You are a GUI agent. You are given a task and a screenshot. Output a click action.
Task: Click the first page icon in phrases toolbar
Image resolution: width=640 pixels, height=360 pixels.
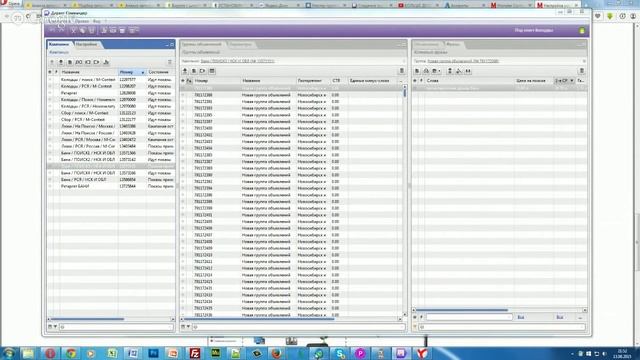[x=417, y=71]
